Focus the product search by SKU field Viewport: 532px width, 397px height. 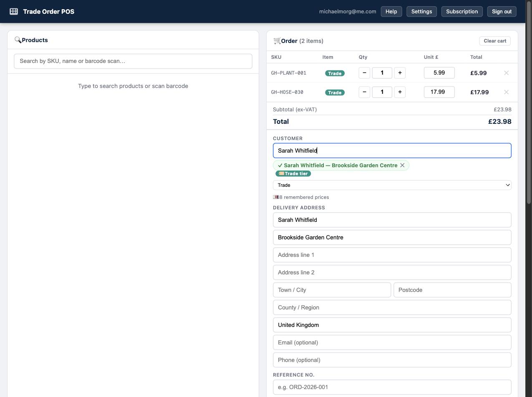pos(133,61)
